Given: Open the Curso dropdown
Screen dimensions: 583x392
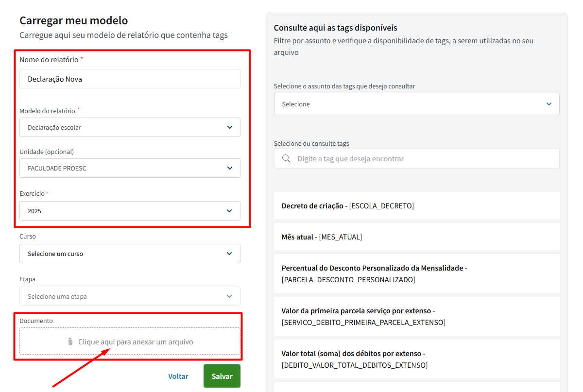Looking at the screenshot, I should tap(130, 254).
